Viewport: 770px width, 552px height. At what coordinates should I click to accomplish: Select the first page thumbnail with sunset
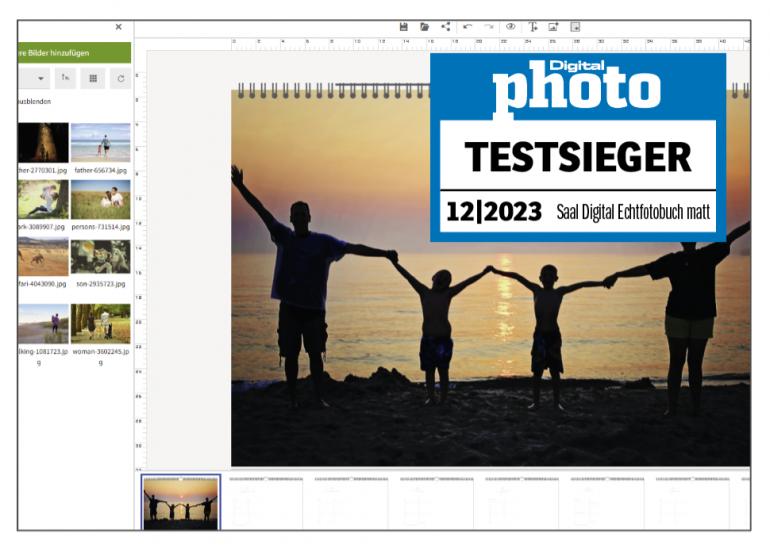(x=181, y=503)
